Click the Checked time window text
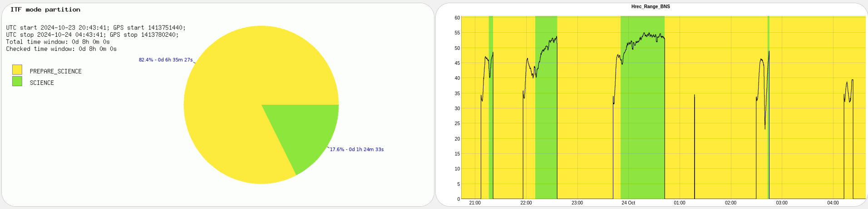This screenshot has height=209, width=868. (x=61, y=49)
